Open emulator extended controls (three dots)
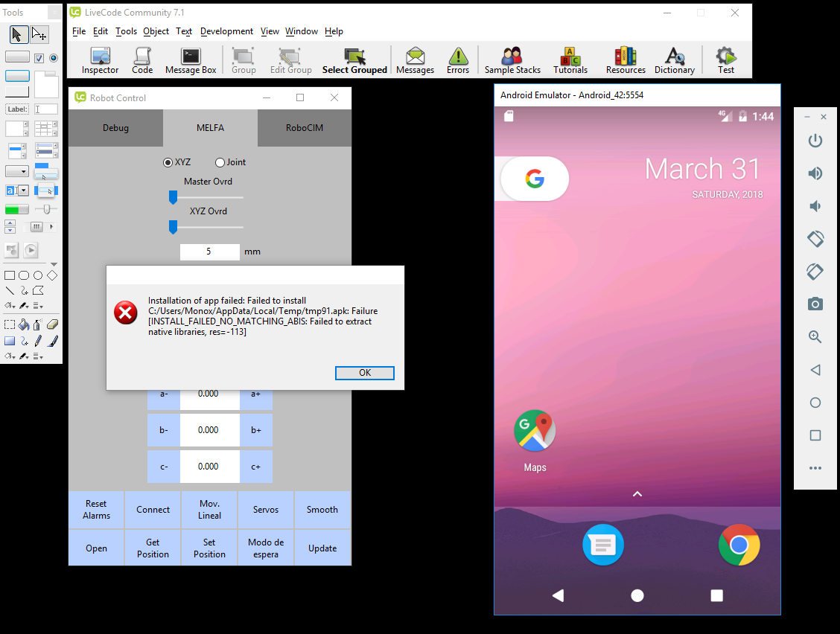This screenshot has height=634, width=840. (x=815, y=468)
